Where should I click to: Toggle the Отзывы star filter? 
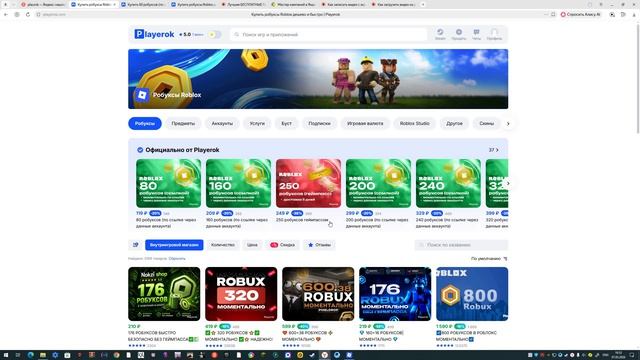320,245
